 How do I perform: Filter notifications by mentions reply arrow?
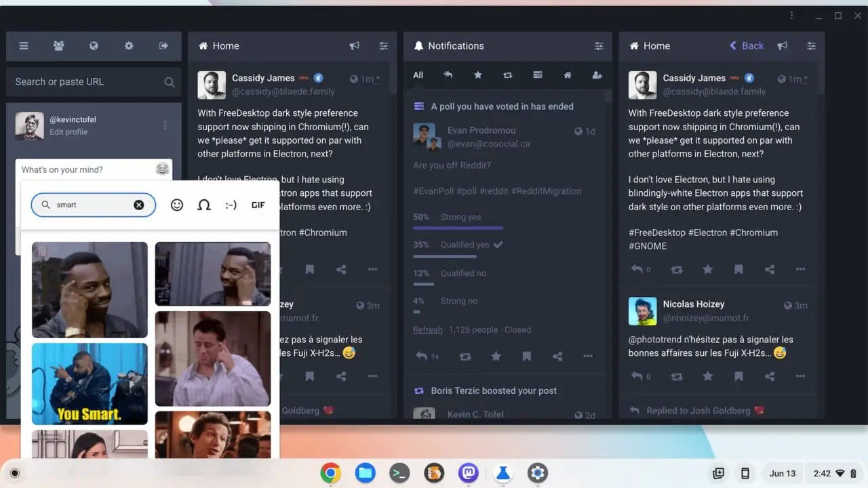pyautogui.click(x=448, y=75)
